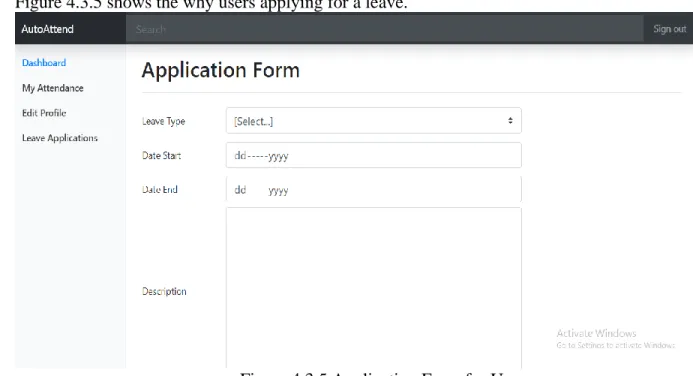Click the Leave Type selector arrows icon
Viewport: 693px width, 376px height.
pos(510,121)
